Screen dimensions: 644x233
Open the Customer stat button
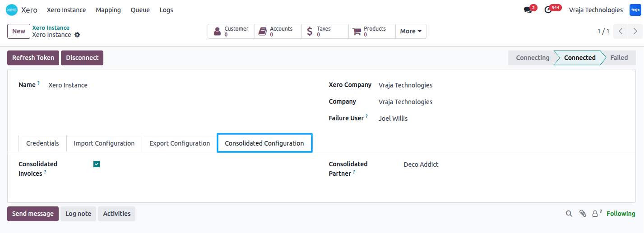(231, 31)
